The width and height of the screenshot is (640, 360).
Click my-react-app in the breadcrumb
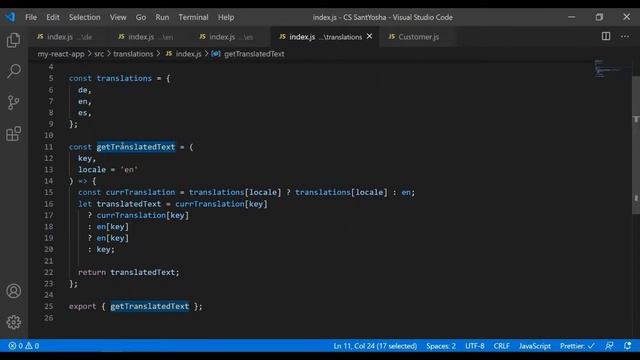point(61,54)
